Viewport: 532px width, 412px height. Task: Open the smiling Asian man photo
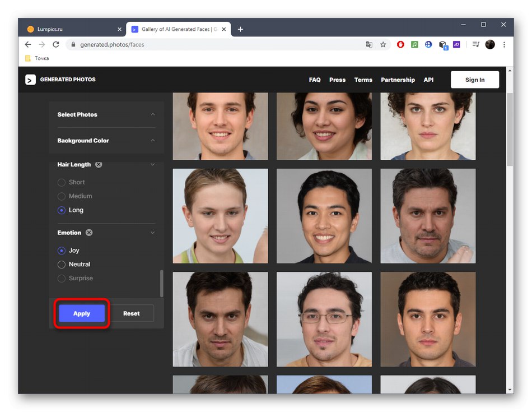[324, 216]
